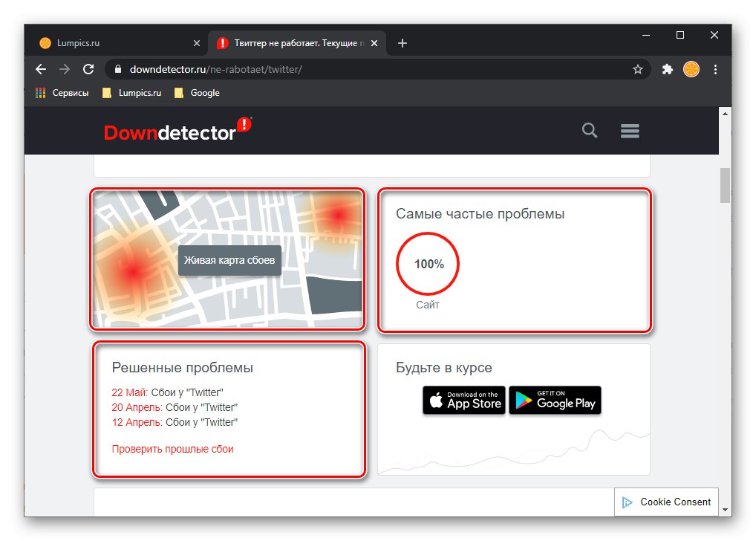Go back with the browser back arrow
This screenshot has width=756, height=541.
pos(41,70)
